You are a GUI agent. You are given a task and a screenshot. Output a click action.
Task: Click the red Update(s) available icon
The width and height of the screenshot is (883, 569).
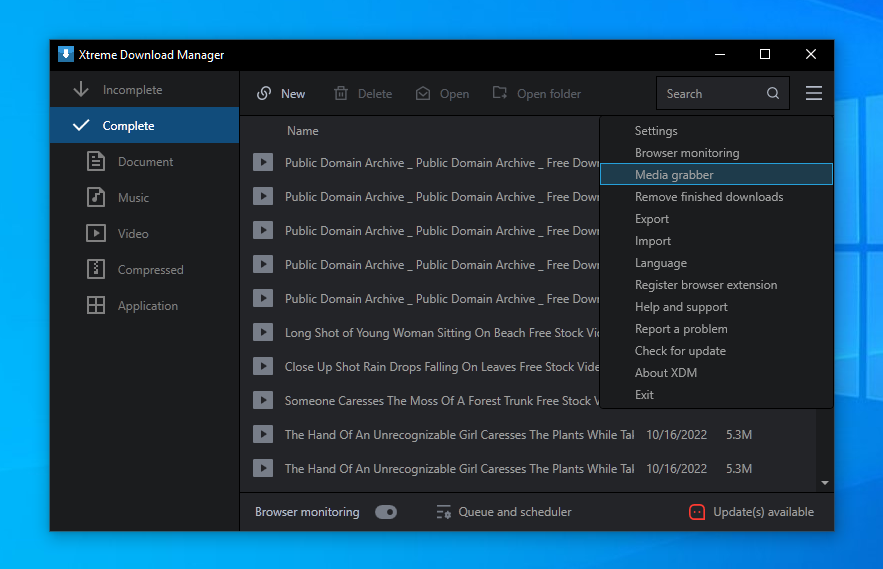pos(697,512)
